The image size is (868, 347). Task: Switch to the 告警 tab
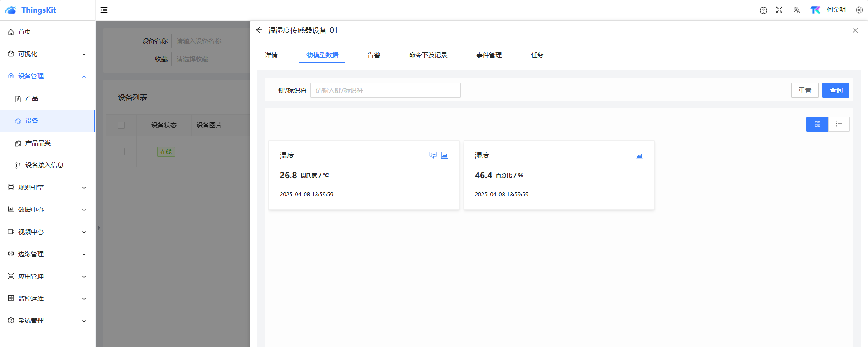(x=374, y=55)
